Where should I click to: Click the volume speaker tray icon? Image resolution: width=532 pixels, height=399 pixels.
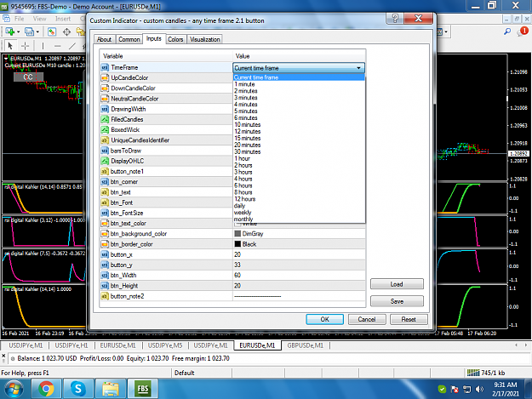[479, 389]
